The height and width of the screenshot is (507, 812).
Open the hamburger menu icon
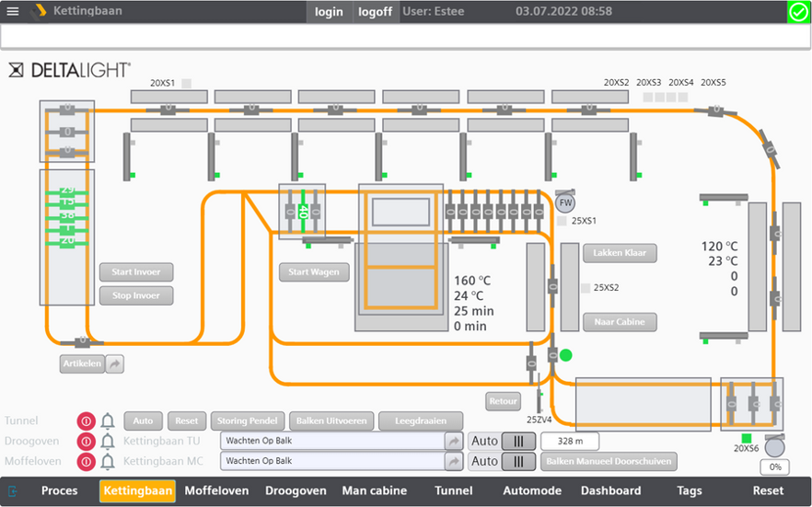click(x=13, y=11)
